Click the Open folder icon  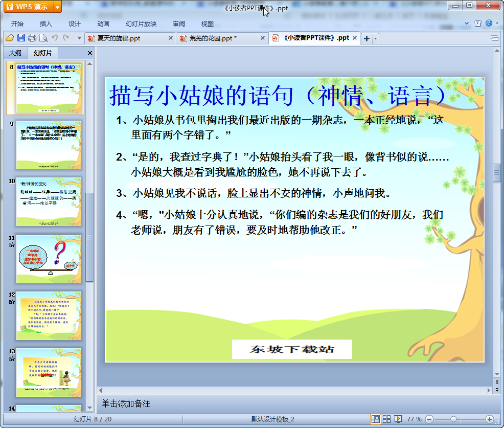coord(10,38)
